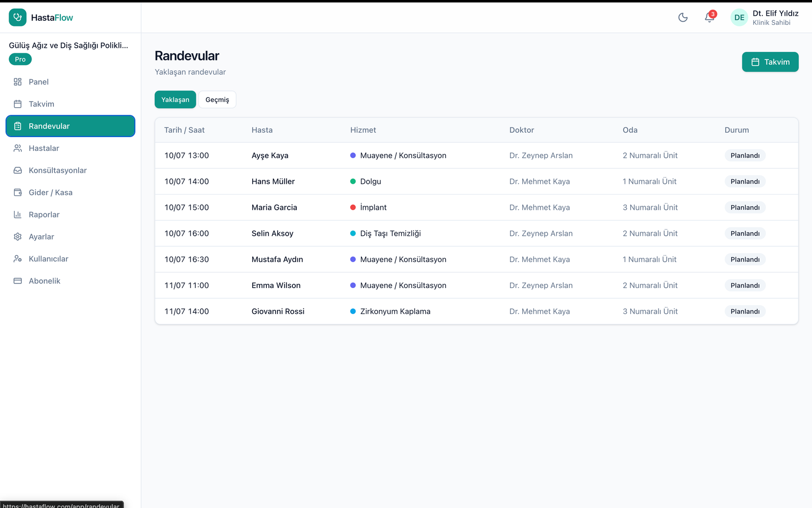812x508 pixels.
Task: Click the Pro plan badge
Action: (x=20, y=59)
